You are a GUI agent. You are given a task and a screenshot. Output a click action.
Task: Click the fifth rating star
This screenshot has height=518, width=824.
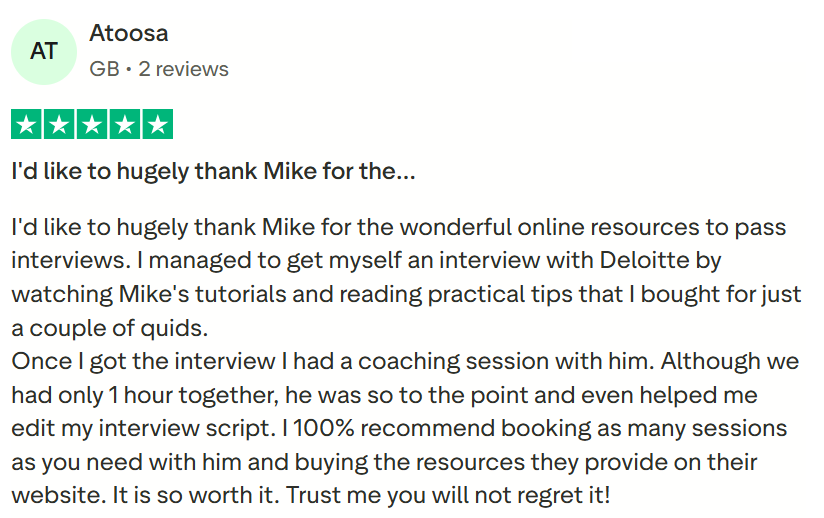(157, 125)
